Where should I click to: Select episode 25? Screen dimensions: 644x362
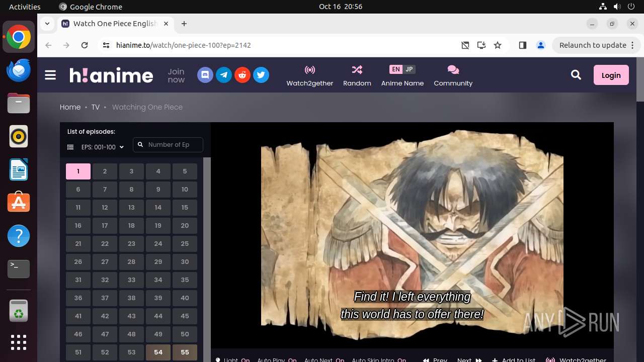[185, 244]
